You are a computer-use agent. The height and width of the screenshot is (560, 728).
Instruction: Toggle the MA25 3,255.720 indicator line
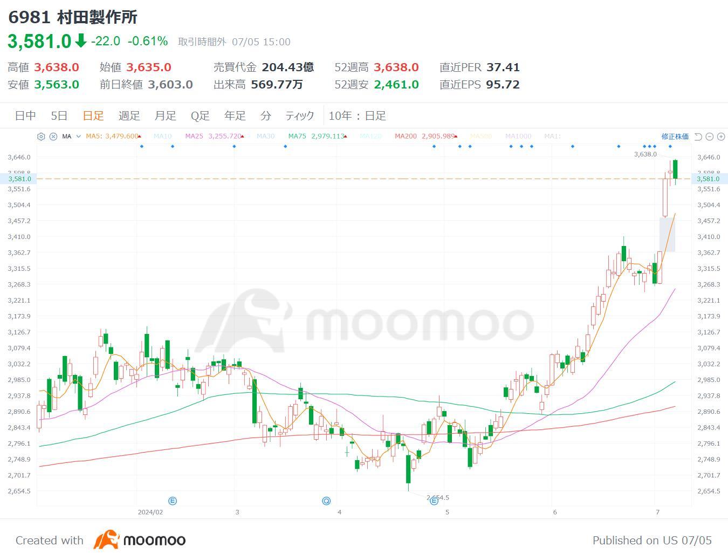pyautogui.click(x=214, y=136)
